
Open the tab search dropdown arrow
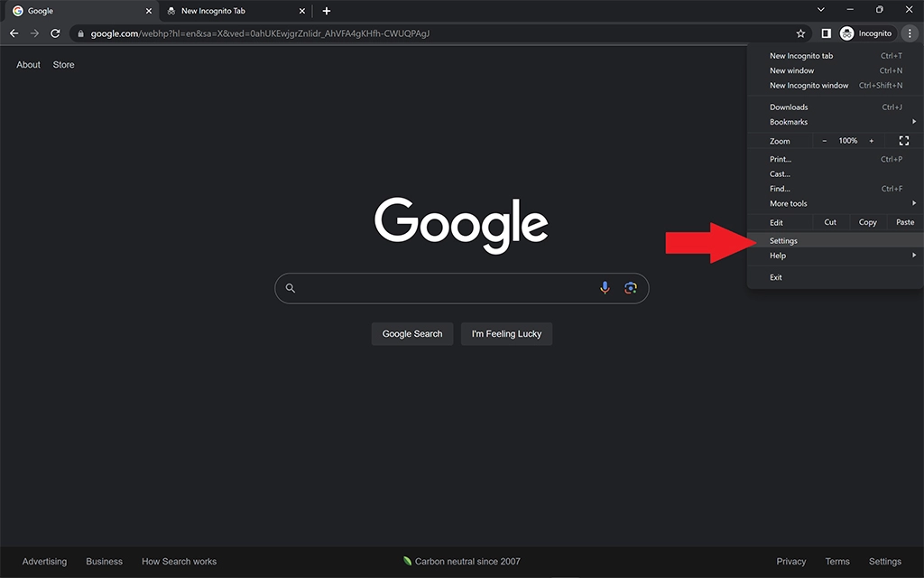coord(820,9)
